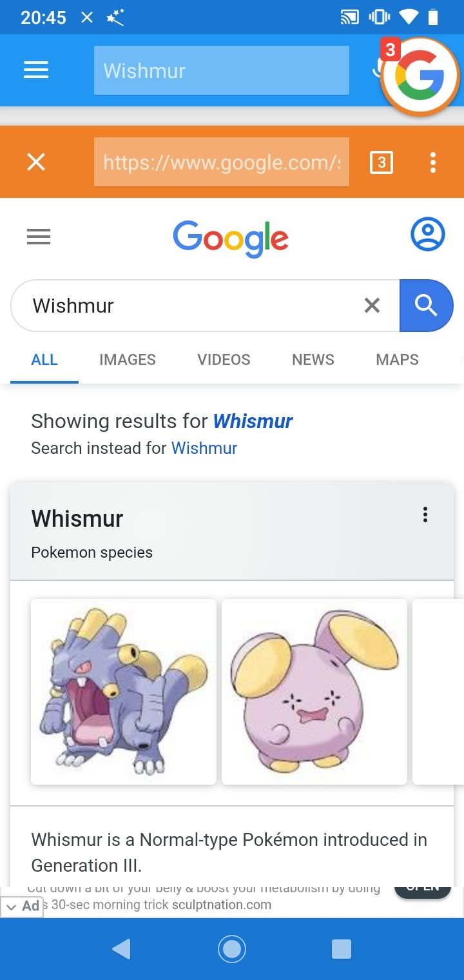The width and height of the screenshot is (464, 980).
Task: Switch to the Videos results tab
Action: point(224,360)
